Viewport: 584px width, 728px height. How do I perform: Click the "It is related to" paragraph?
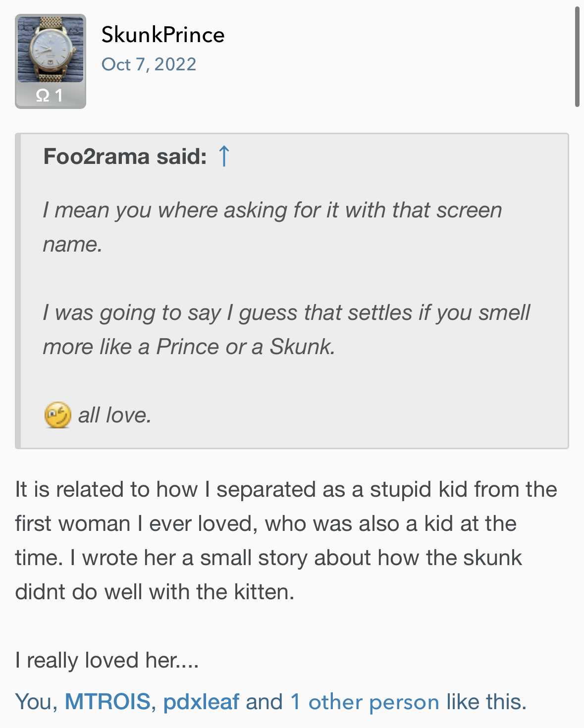(286, 490)
